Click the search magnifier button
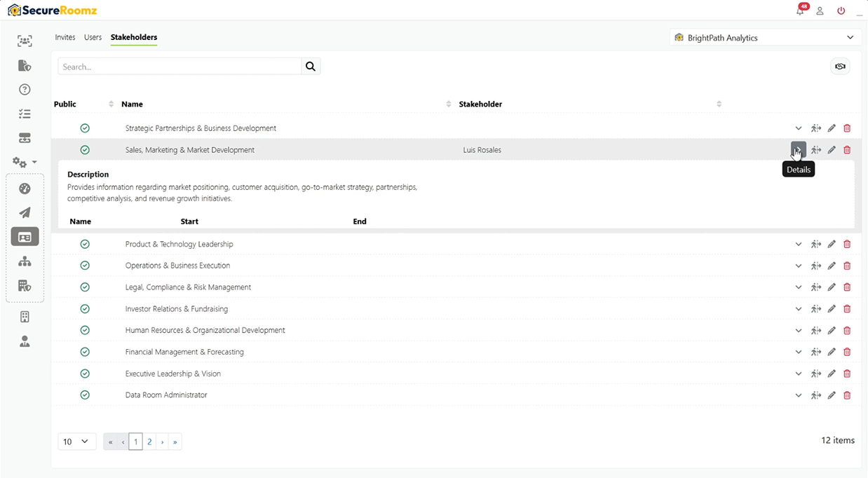This screenshot has width=868, height=478. [x=311, y=67]
